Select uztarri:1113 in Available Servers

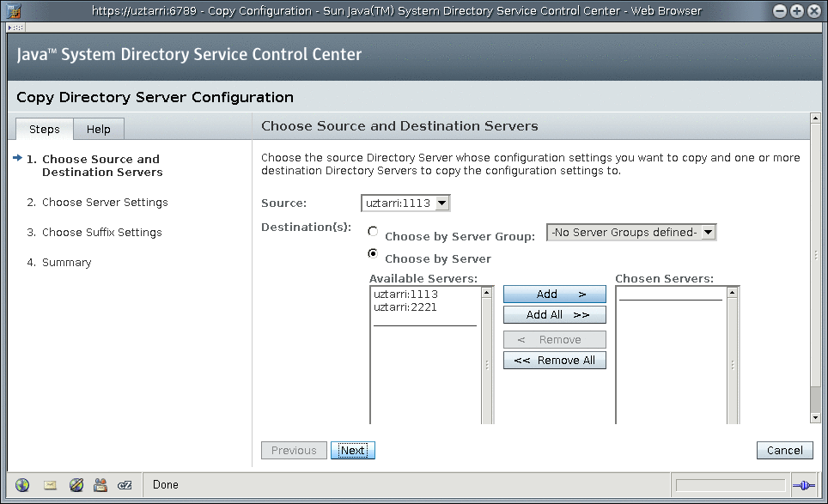coord(405,295)
